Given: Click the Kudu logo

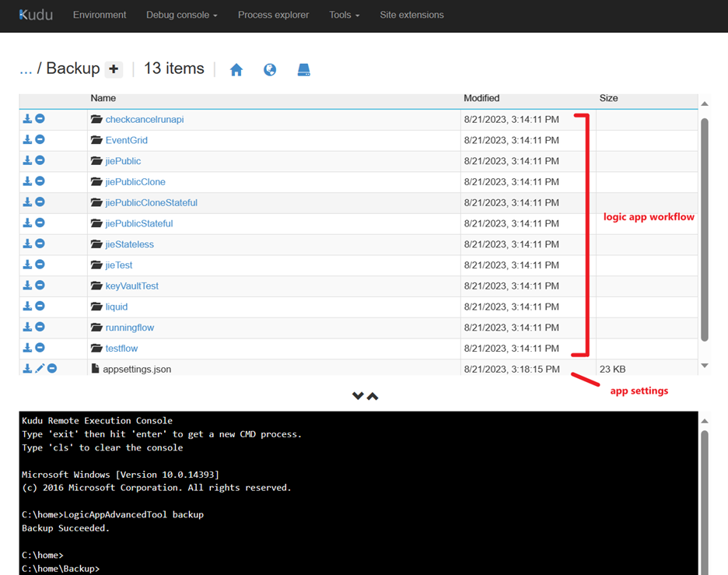Looking at the screenshot, I should coord(36,15).
